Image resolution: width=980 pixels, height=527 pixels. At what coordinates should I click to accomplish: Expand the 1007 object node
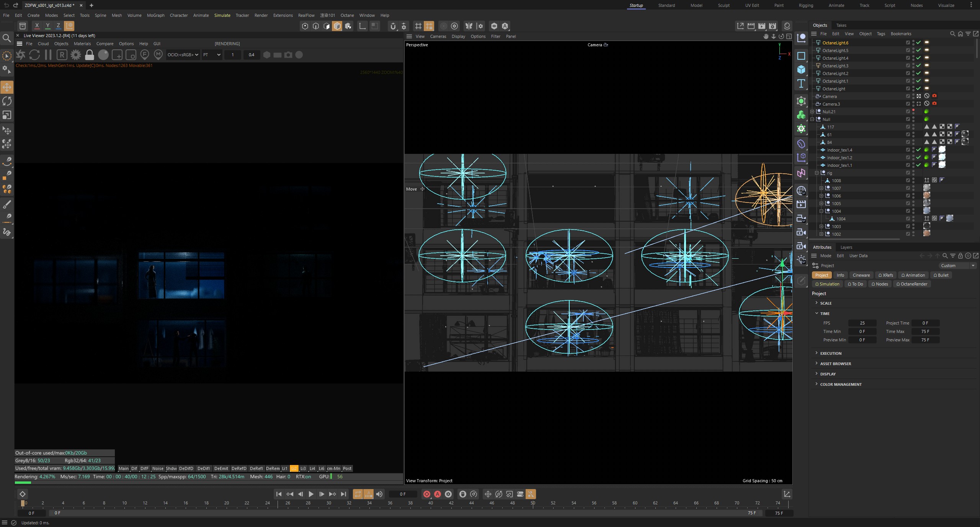(x=822, y=188)
